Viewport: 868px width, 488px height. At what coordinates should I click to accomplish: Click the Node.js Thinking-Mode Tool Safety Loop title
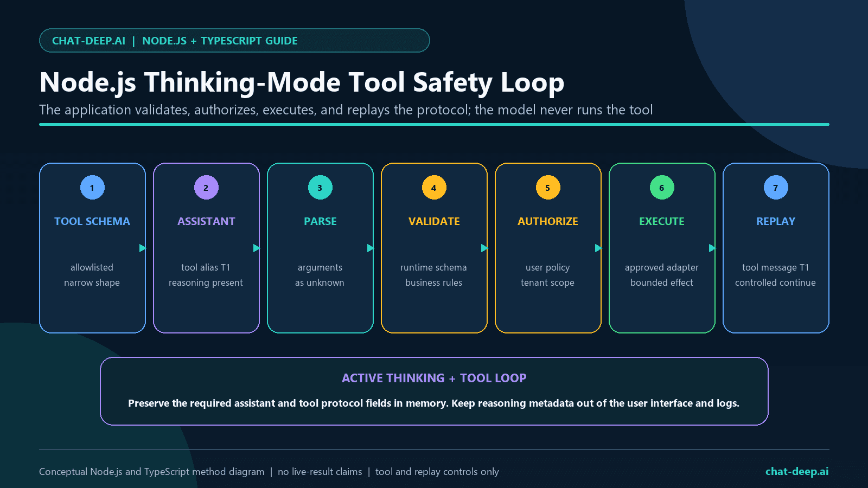pos(302,82)
